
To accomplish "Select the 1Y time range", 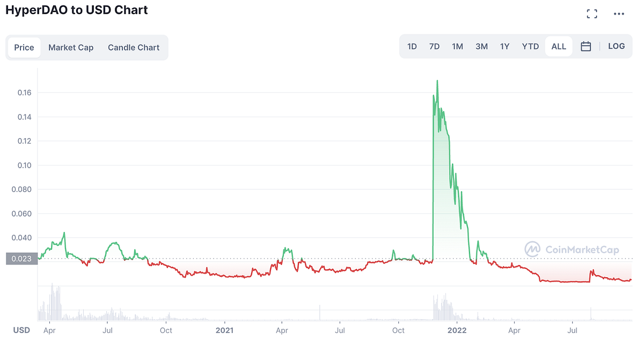I will [504, 46].
